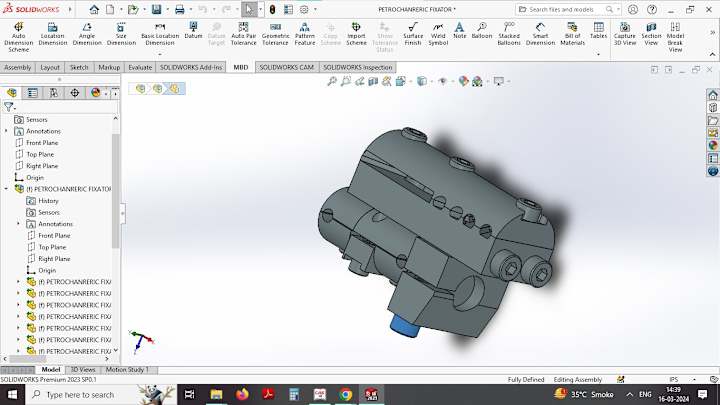This screenshot has height=405, width=720.
Task: Open Chrome from the taskbar
Action: 346,394
